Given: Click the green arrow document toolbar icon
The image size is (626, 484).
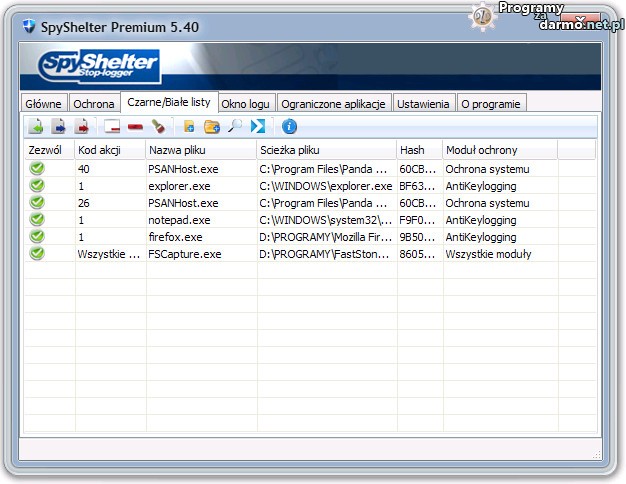Looking at the screenshot, I should coord(36,127).
